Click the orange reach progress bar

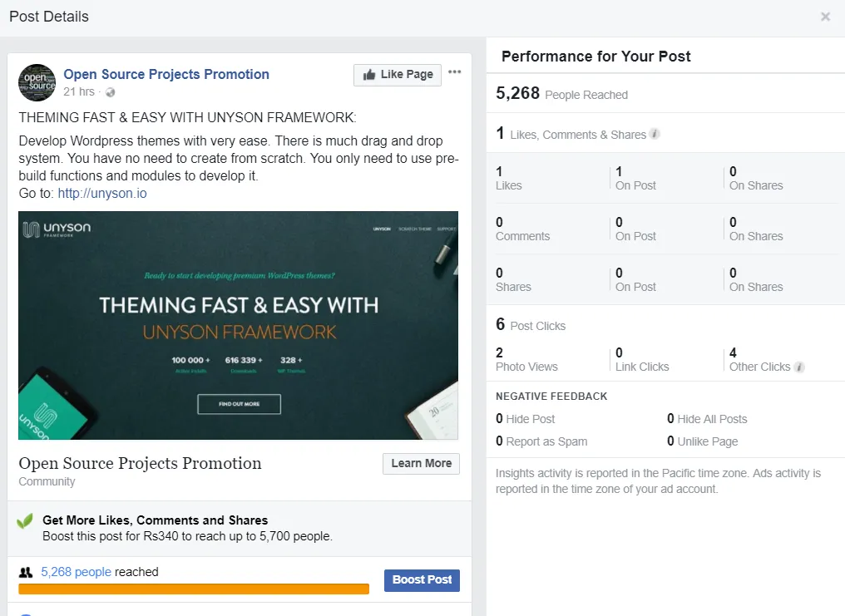pyautogui.click(x=194, y=589)
